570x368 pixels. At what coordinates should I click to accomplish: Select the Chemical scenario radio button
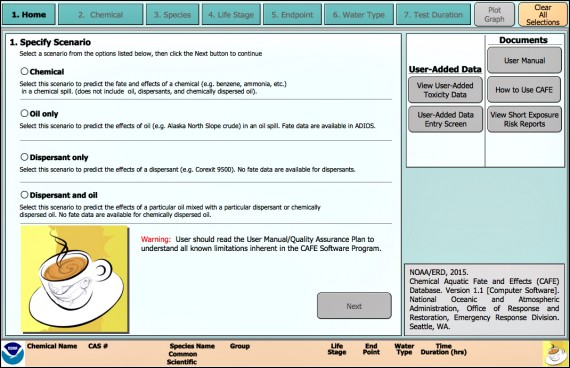[24, 71]
